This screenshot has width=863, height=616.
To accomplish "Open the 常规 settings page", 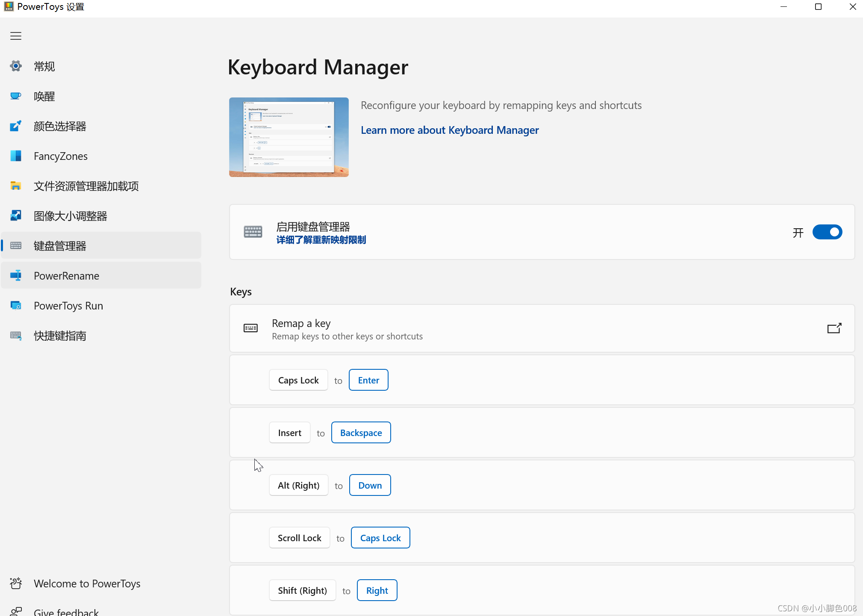I will click(101, 66).
